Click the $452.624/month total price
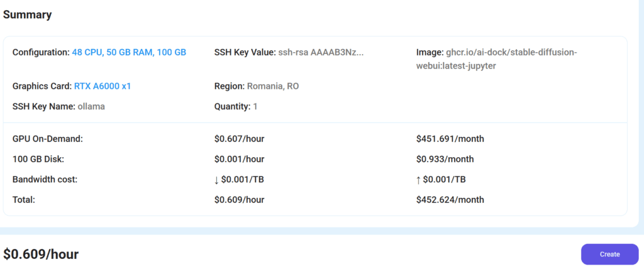Screen dimensions: 644x269 (450, 200)
